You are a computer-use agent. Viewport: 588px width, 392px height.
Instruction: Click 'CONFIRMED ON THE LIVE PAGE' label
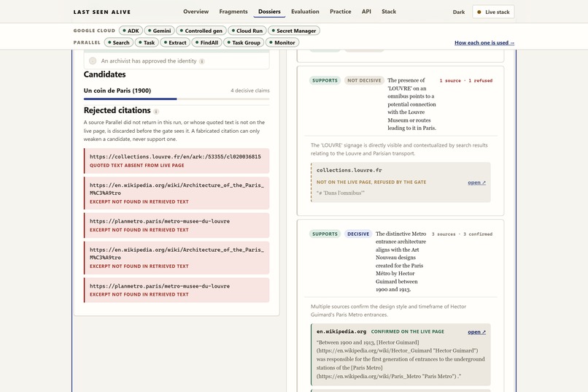point(408,331)
